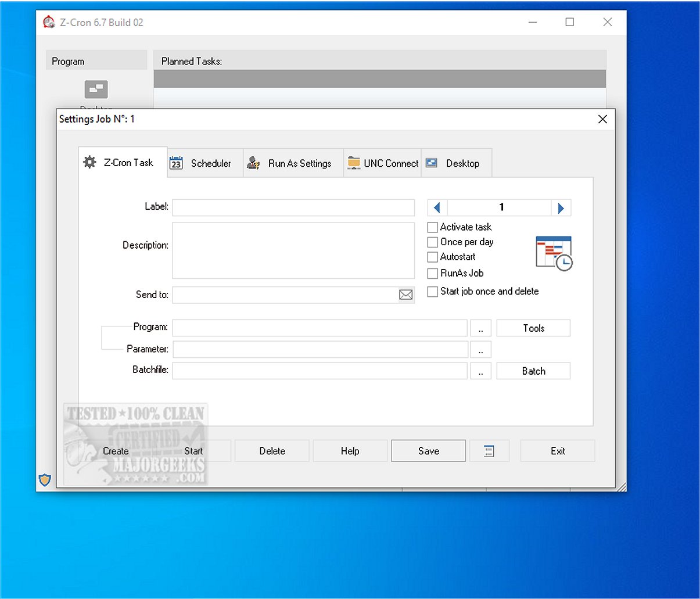This screenshot has width=700, height=599.
Task: Click the Planned Tasks header
Action: pos(380,61)
